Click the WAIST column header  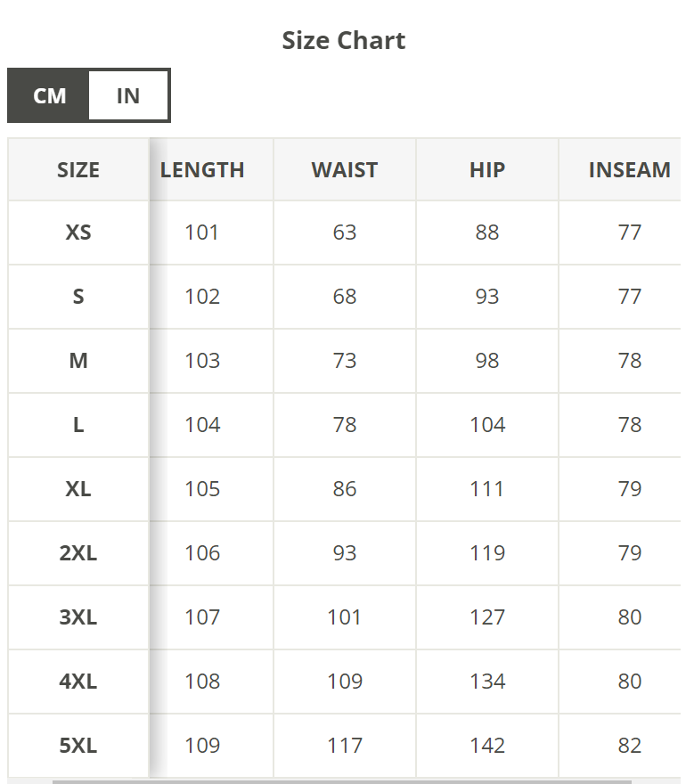[x=345, y=170]
